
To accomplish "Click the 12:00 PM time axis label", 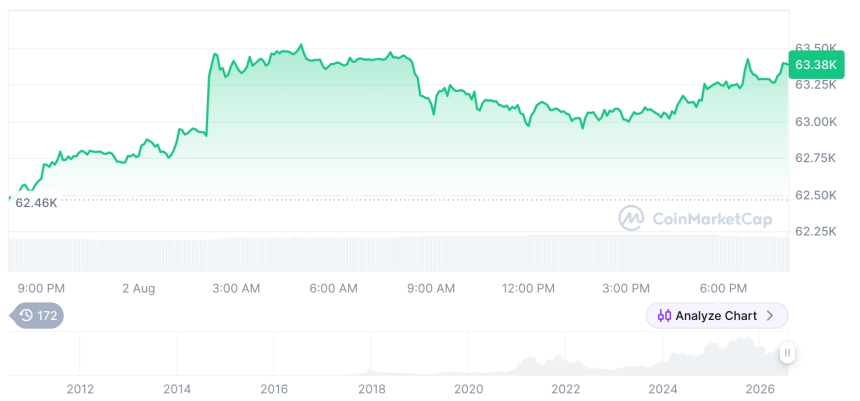I will [528, 289].
